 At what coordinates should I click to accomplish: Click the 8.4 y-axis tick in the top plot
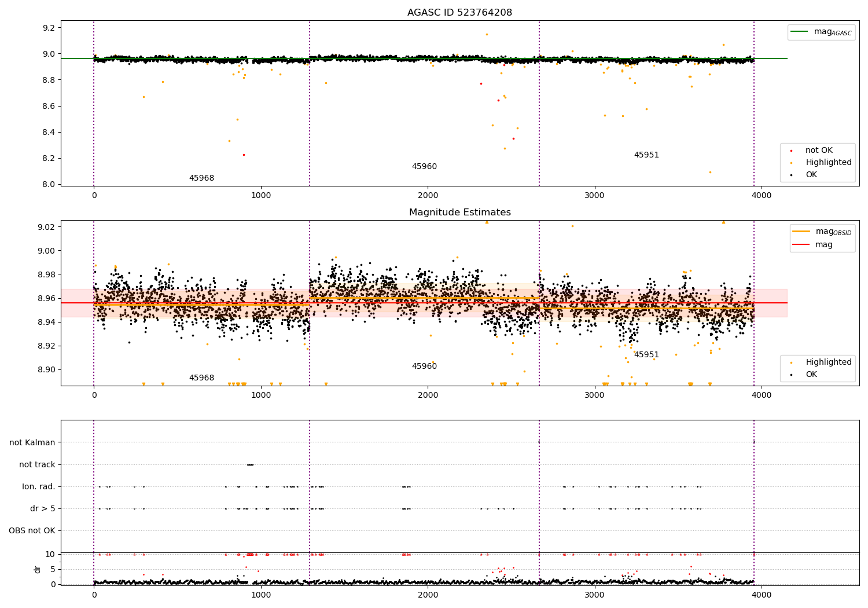click(x=49, y=132)
